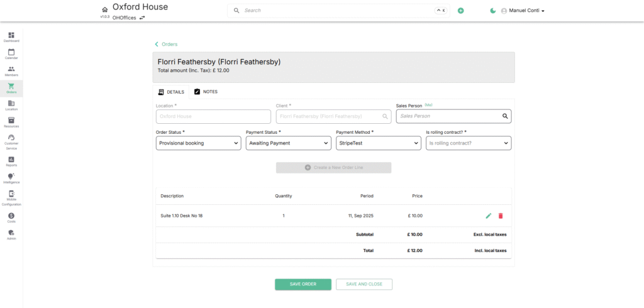This screenshot has width=644, height=308.
Task: Expand the Is rolling contract dropdown
Action: point(468,143)
